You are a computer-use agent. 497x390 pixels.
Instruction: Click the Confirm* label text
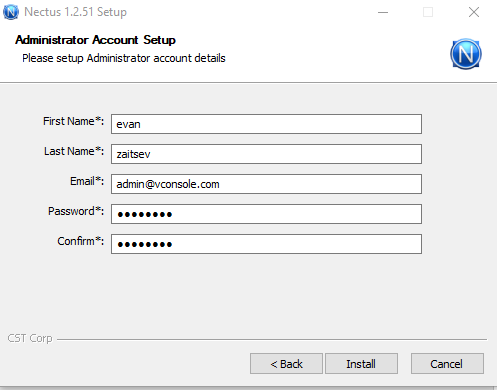[80, 241]
